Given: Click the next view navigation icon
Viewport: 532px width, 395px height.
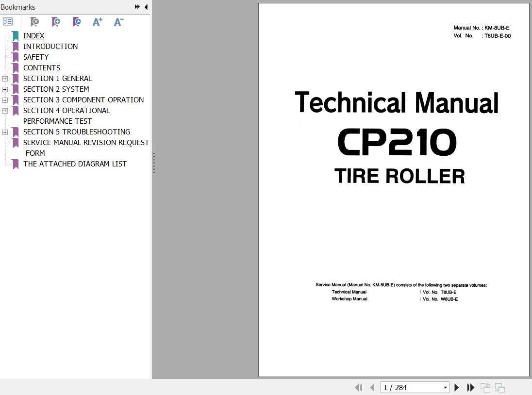Looking at the screenshot, I should tap(500, 387).
